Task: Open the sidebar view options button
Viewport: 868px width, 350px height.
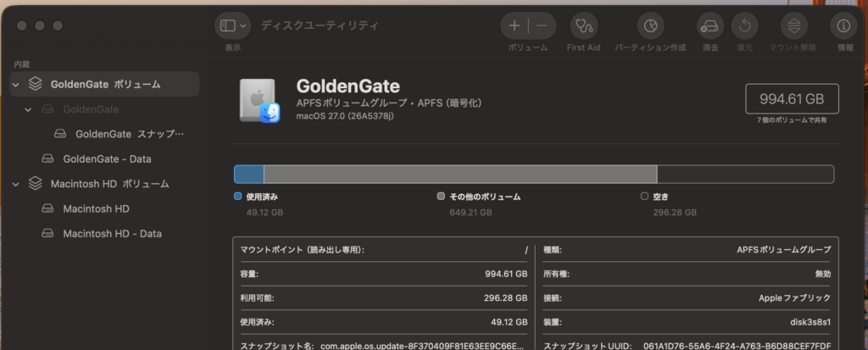Action: pos(232,25)
